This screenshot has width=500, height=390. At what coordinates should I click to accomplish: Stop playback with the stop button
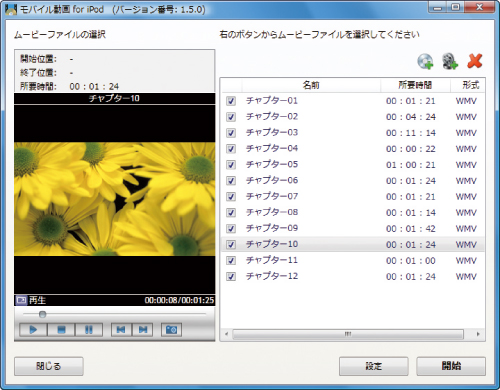pyautogui.click(x=61, y=330)
